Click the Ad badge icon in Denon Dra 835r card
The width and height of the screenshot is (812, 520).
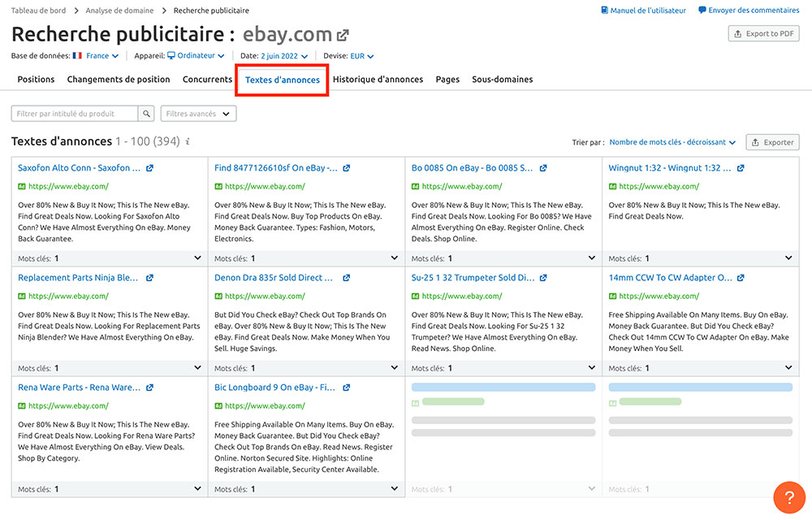point(218,297)
